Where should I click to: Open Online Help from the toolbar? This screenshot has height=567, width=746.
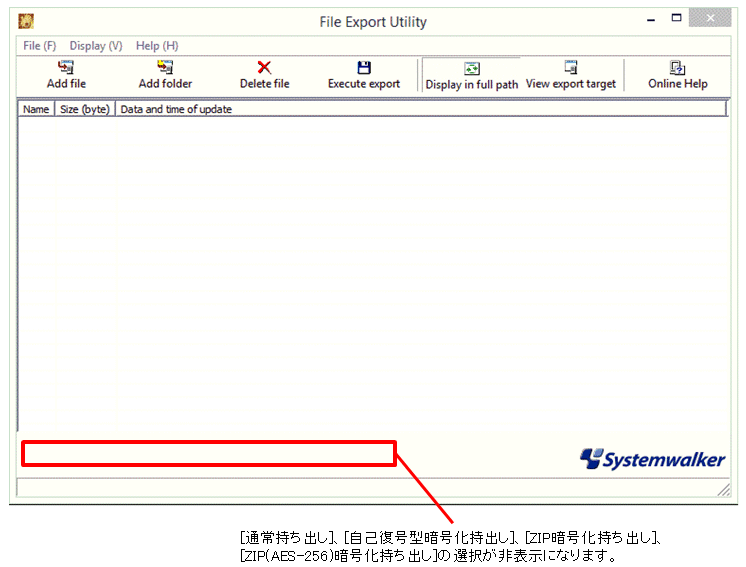(677, 75)
